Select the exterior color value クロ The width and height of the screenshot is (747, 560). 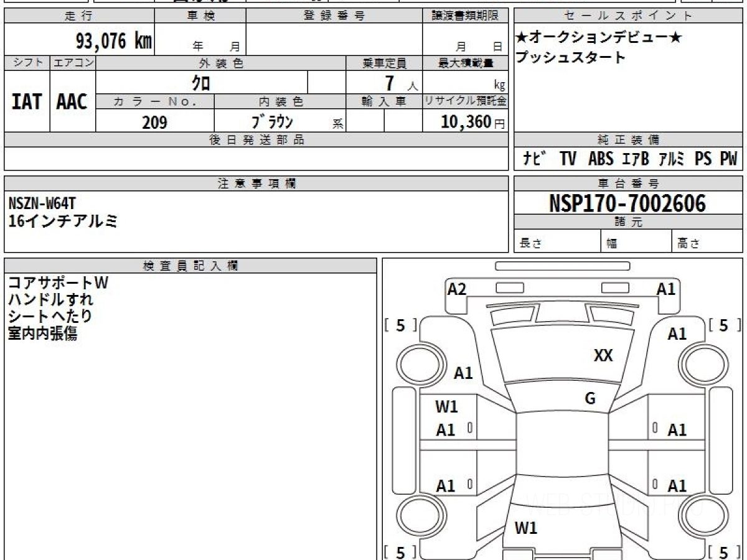201,82
